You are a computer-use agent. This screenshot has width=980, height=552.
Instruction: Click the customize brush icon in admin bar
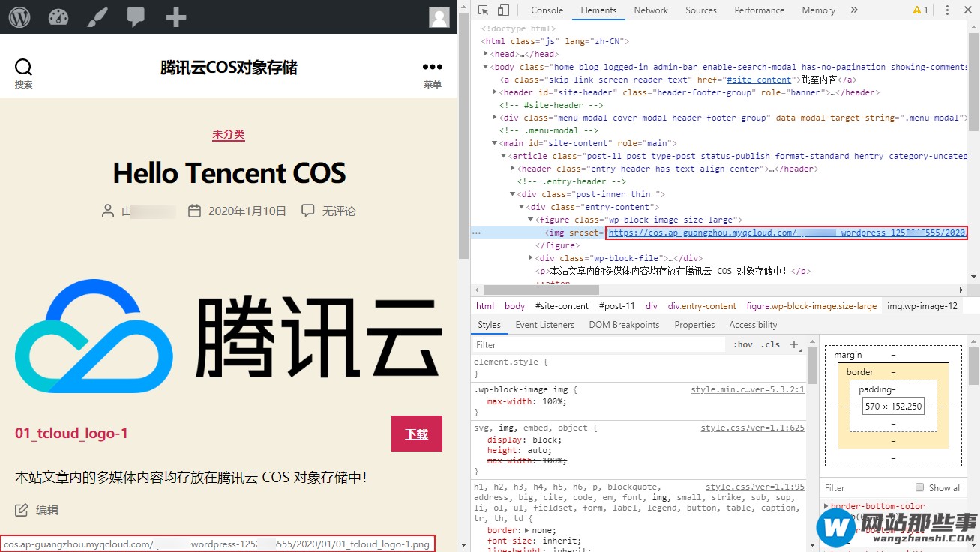point(97,16)
